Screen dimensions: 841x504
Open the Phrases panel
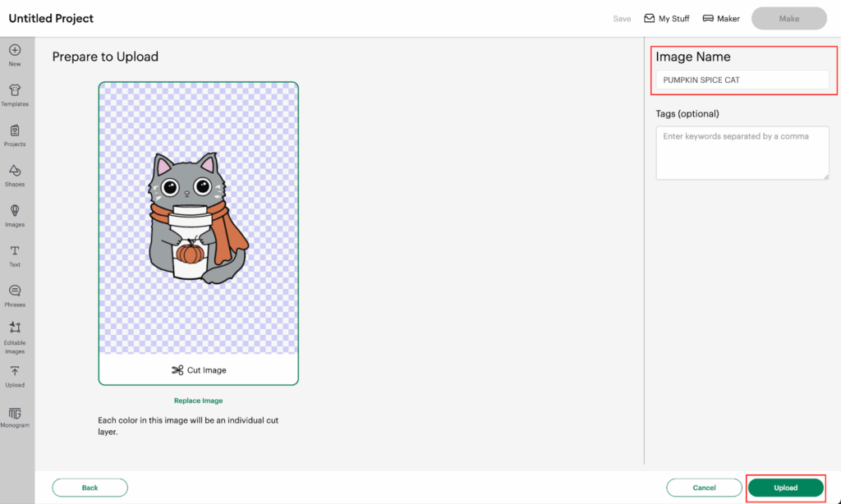click(x=15, y=292)
